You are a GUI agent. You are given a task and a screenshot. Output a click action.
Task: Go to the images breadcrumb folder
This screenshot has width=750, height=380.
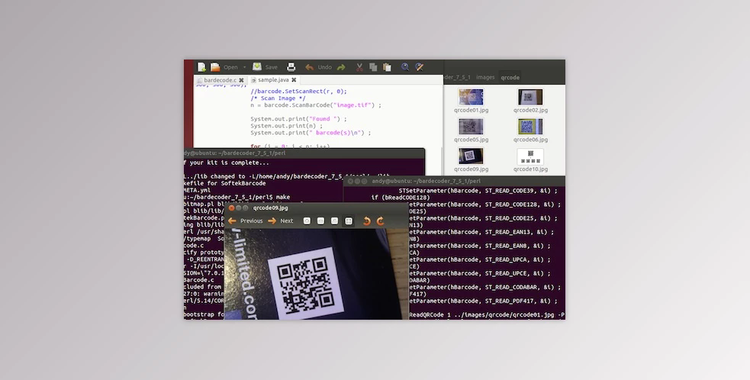pos(485,77)
